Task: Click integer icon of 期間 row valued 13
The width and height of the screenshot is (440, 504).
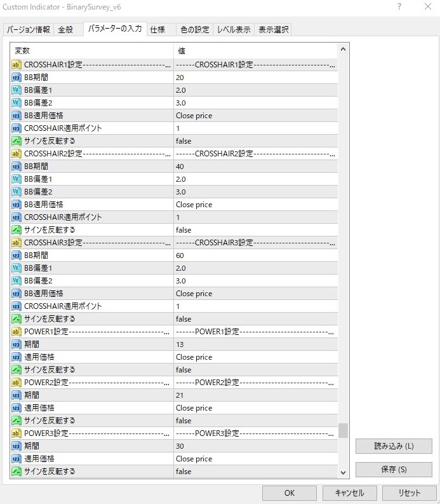Action: pos(16,344)
